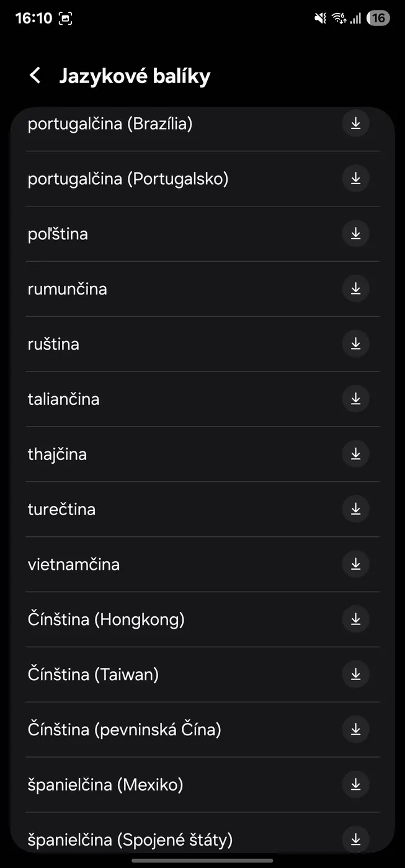The height and width of the screenshot is (868, 405).
Task: Download the taliančina language pack
Action: [x=355, y=399]
